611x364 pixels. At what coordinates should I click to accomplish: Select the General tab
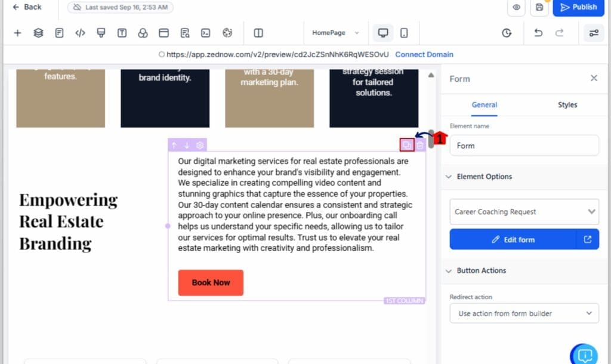pos(484,105)
